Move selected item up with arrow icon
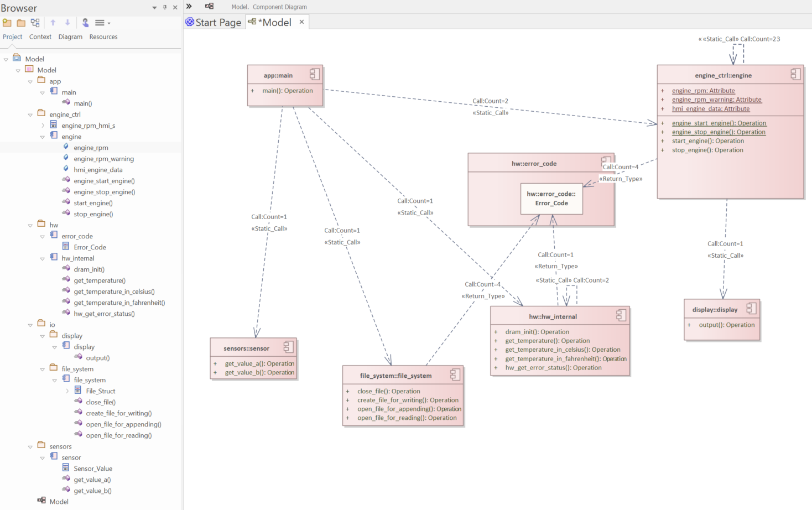The width and height of the screenshot is (812, 510). point(53,23)
